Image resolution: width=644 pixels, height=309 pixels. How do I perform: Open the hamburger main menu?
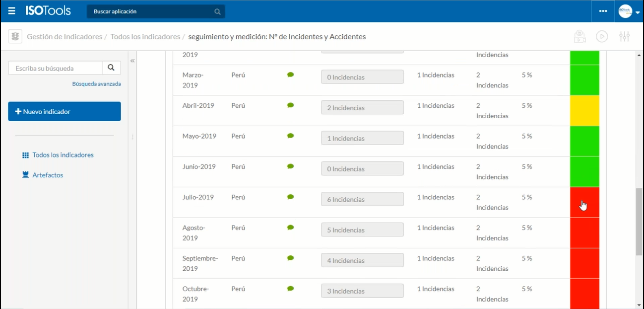(11, 11)
